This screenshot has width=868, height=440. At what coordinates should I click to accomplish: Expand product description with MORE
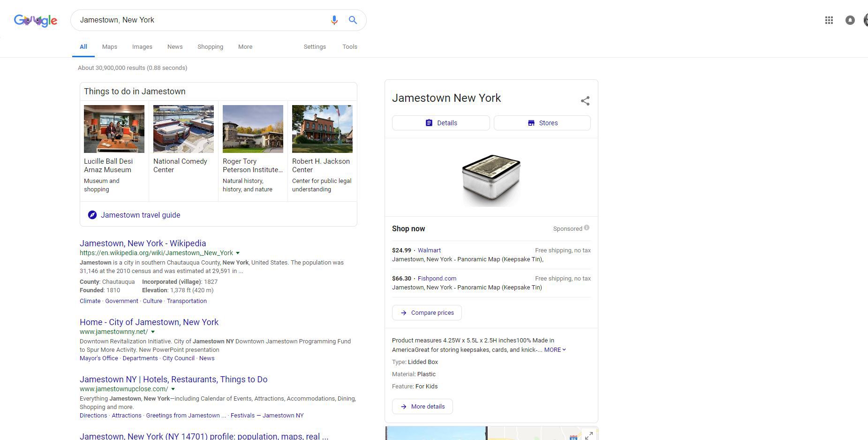(555, 349)
